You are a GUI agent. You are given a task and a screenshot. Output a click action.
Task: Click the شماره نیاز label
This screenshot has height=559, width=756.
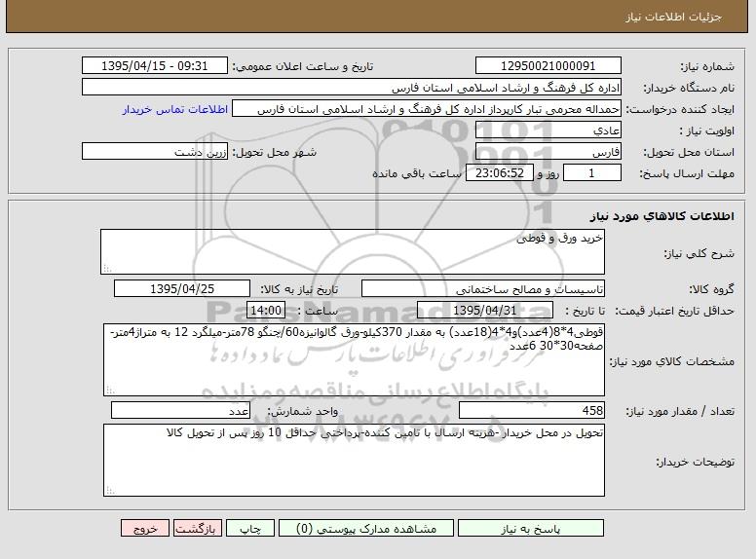coord(707,66)
